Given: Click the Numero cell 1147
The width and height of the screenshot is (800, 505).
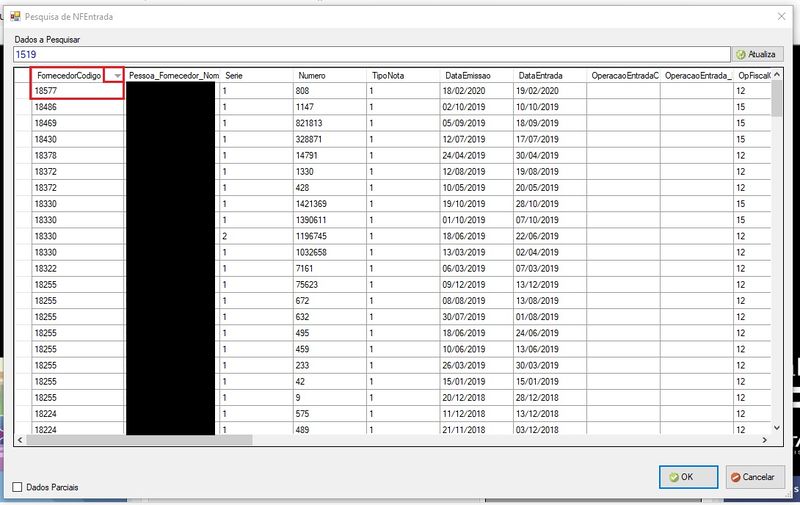Looking at the screenshot, I should point(330,107).
